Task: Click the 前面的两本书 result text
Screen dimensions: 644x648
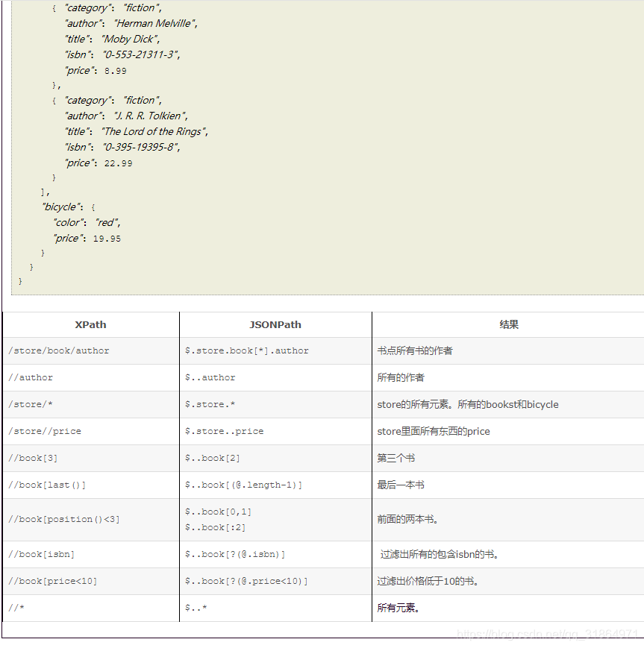Action: pos(407,520)
